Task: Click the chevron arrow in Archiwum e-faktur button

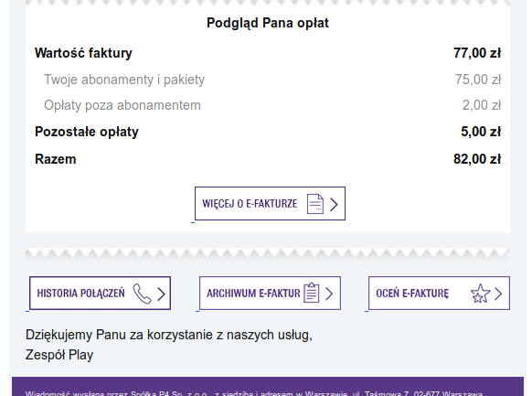Action: click(x=329, y=294)
